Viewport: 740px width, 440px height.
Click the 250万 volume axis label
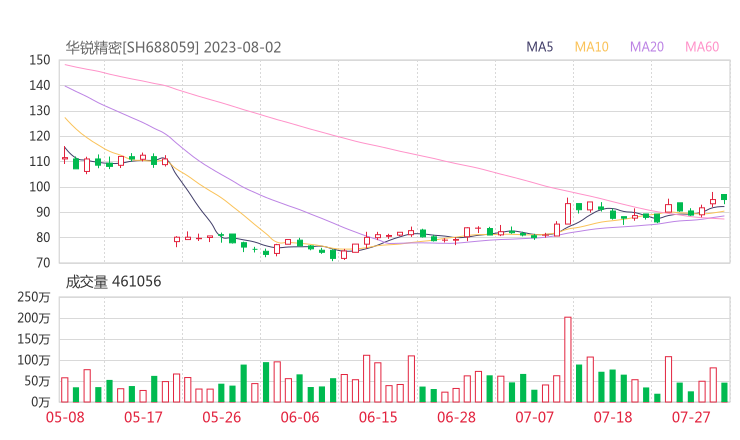(x=34, y=297)
